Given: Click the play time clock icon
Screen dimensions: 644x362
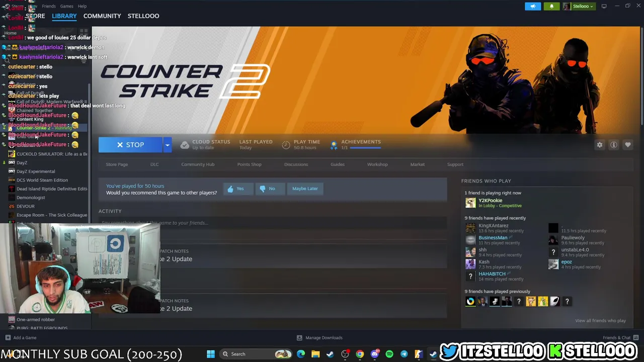Looking at the screenshot, I should [286, 145].
